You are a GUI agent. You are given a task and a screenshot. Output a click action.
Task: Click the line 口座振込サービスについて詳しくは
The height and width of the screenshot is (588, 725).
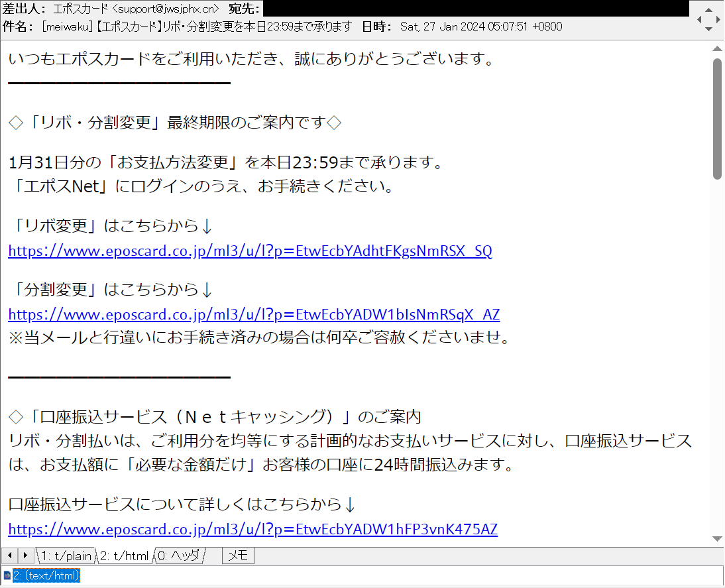182,504
